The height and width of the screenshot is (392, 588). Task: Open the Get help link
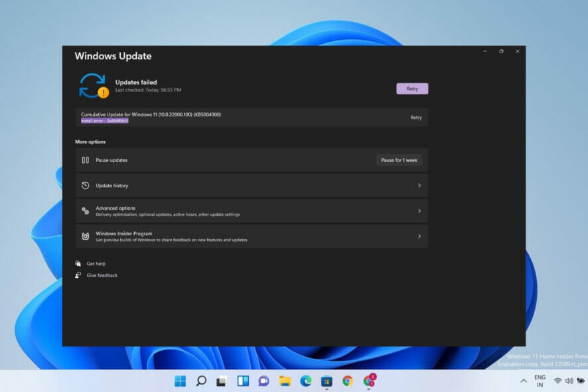(96, 264)
